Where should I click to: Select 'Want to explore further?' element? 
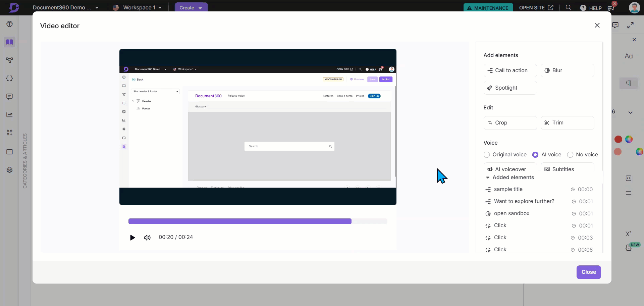click(x=539, y=201)
